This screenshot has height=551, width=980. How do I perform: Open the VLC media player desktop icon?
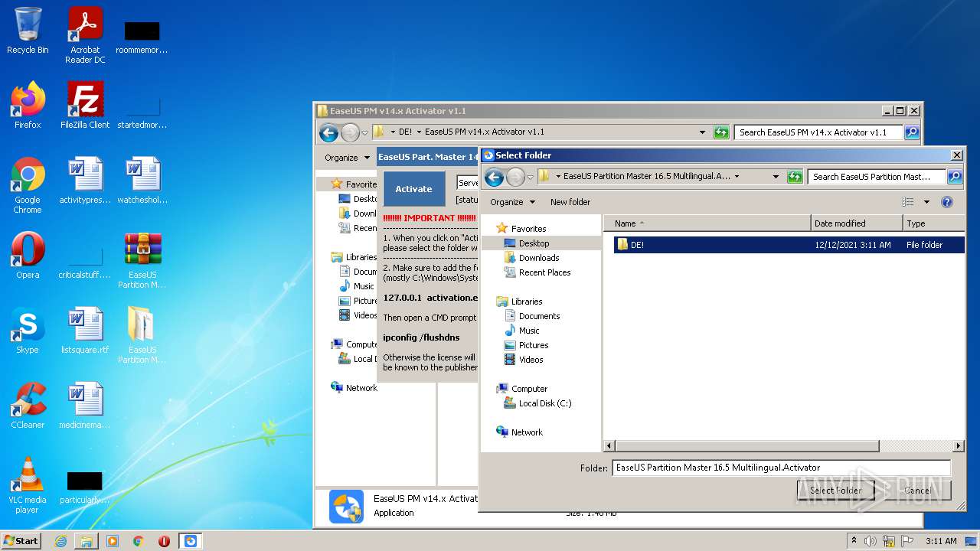(28, 485)
